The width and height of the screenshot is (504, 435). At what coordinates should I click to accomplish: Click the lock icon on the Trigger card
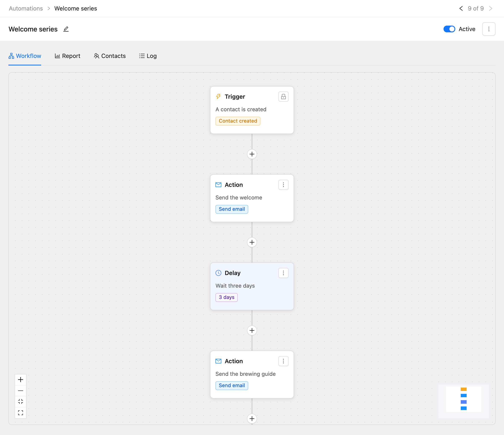(x=283, y=97)
